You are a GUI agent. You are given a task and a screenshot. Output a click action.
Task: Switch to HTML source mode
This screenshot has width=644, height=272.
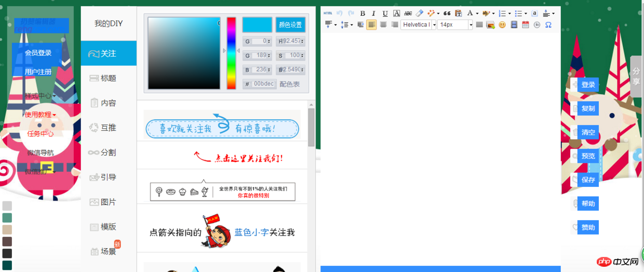[328, 13]
